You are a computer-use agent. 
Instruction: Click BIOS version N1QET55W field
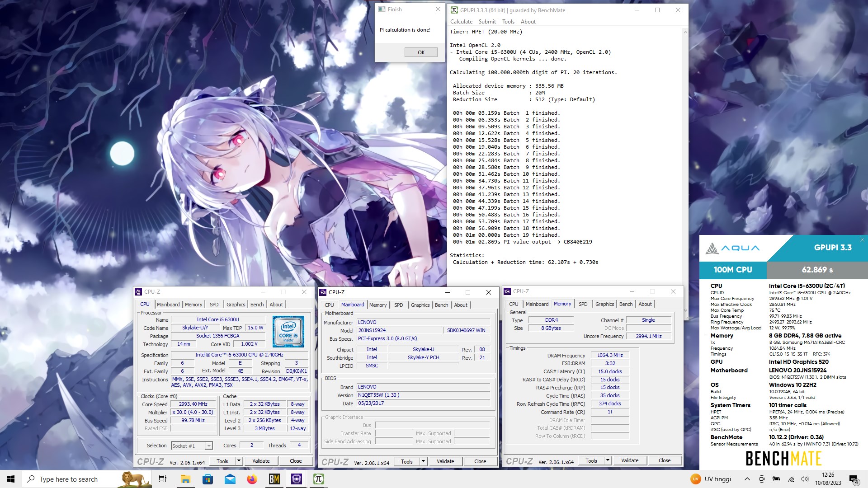pos(424,395)
